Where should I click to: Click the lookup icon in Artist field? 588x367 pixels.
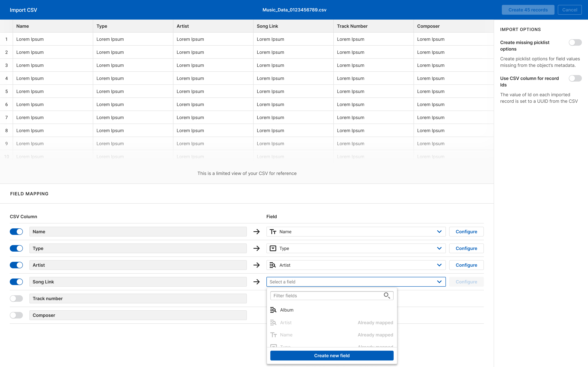click(273, 265)
